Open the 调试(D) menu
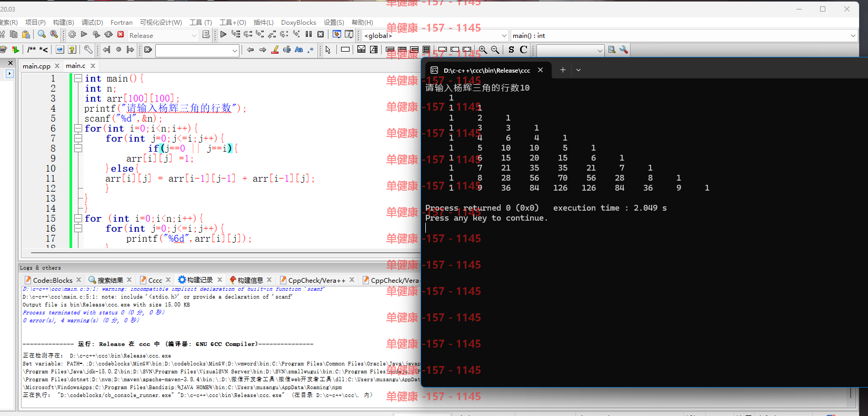The height and width of the screenshot is (416, 868). pyautogui.click(x=92, y=22)
